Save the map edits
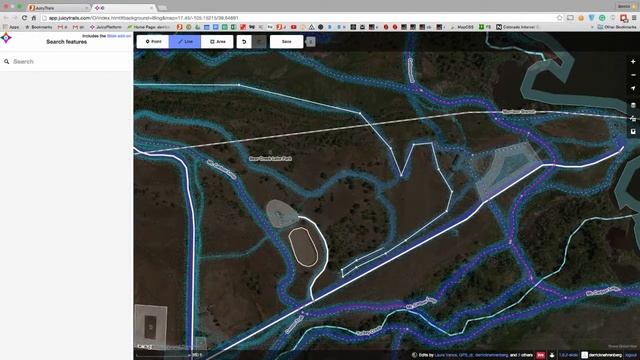Screen dimensions: 640x360 point(287,42)
